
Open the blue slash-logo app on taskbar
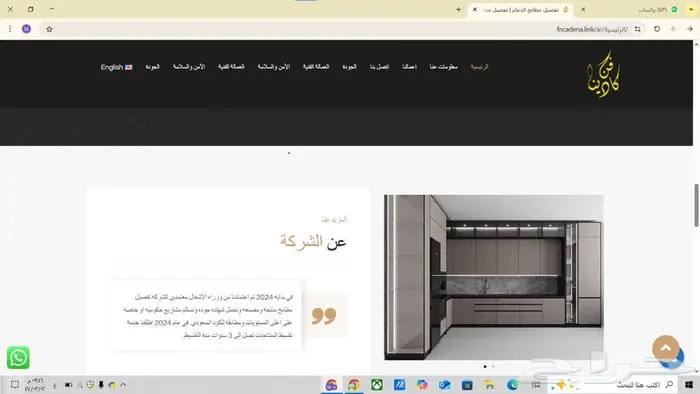(x=400, y=385)
